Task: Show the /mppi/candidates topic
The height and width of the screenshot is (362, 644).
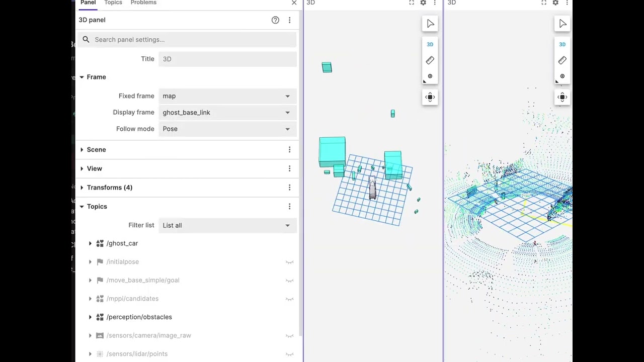Action: [289, 299]
